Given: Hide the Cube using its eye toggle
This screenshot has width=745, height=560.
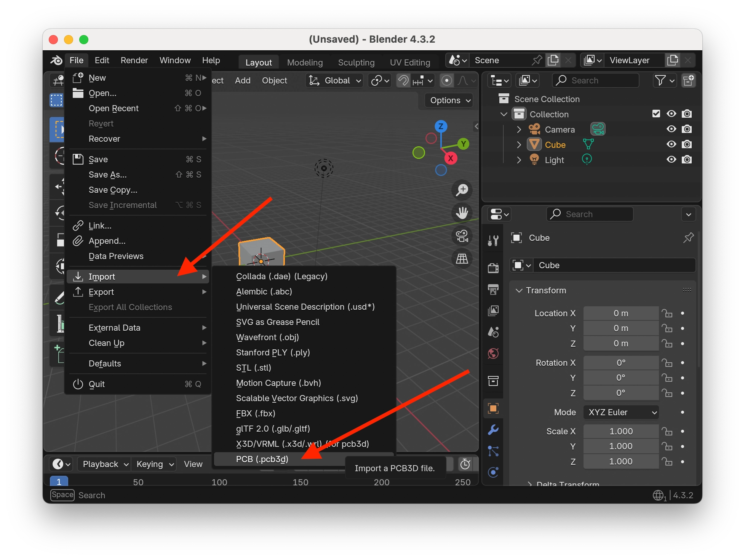Looking at the screenshot, I should (x=671, y=144).
